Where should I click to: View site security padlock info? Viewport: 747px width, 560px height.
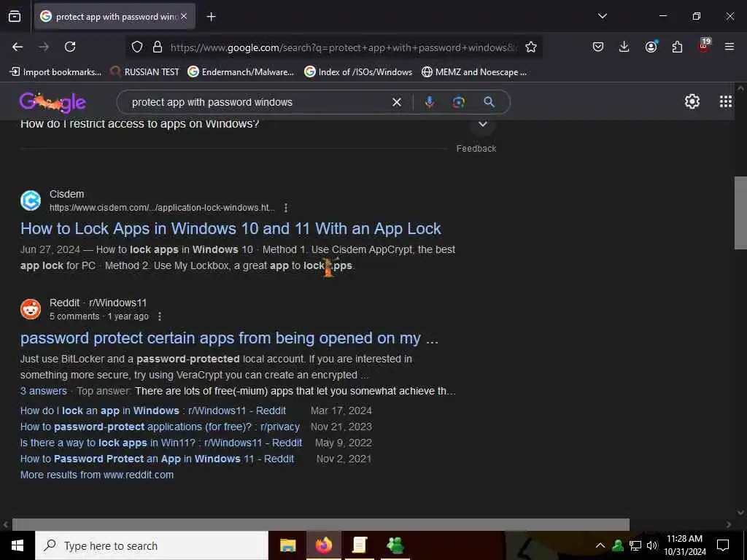158,47
